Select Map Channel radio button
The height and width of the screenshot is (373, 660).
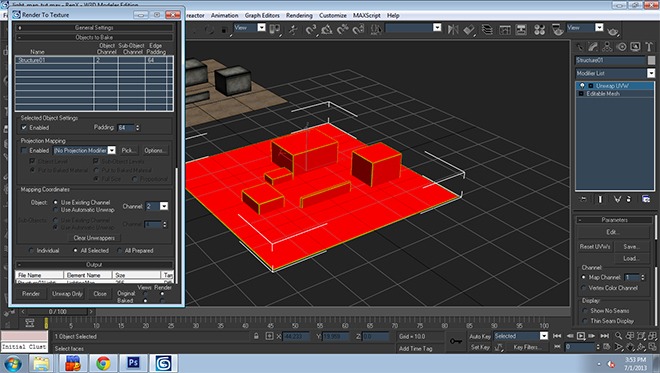point(583,277)
